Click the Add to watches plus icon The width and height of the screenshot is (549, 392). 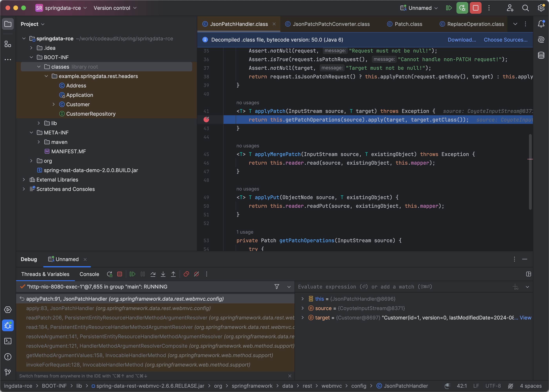[515, 287]
